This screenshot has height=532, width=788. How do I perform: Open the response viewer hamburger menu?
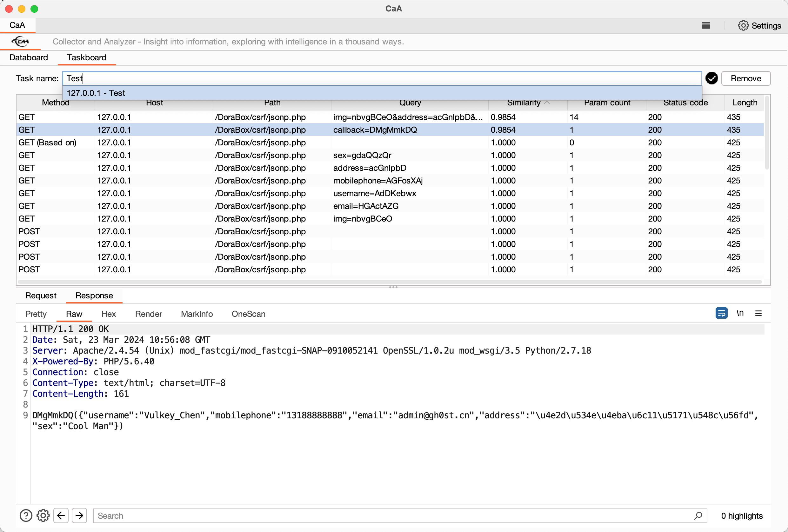(x=758, y=313)
